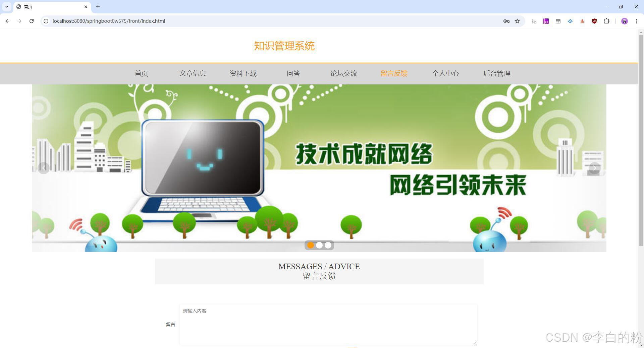The image size is (644, 348).
Task: Open the 论坛交流 navigation item
Action: coord(343,73)
